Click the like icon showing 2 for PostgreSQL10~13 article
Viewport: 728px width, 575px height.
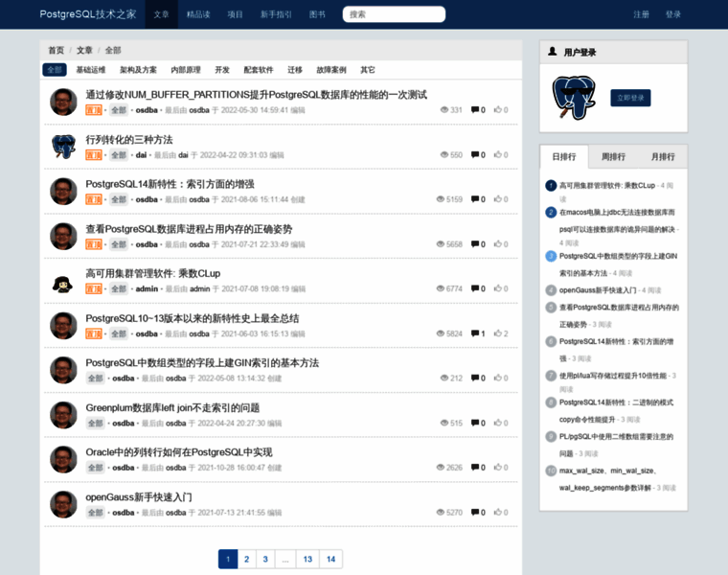(x=498, y=333)
